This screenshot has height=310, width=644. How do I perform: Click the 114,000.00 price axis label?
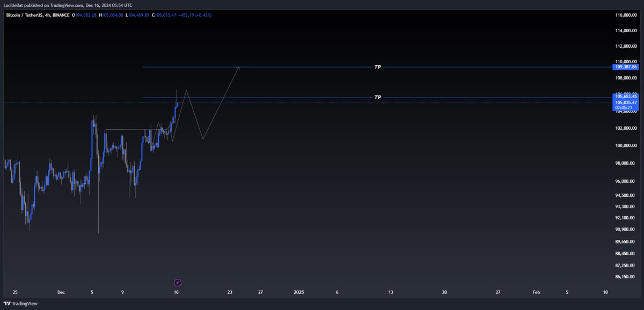click(x=626, y=31)
